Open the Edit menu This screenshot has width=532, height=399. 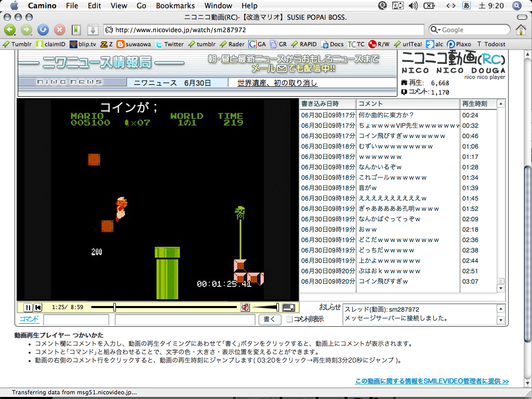click(95, 6)
